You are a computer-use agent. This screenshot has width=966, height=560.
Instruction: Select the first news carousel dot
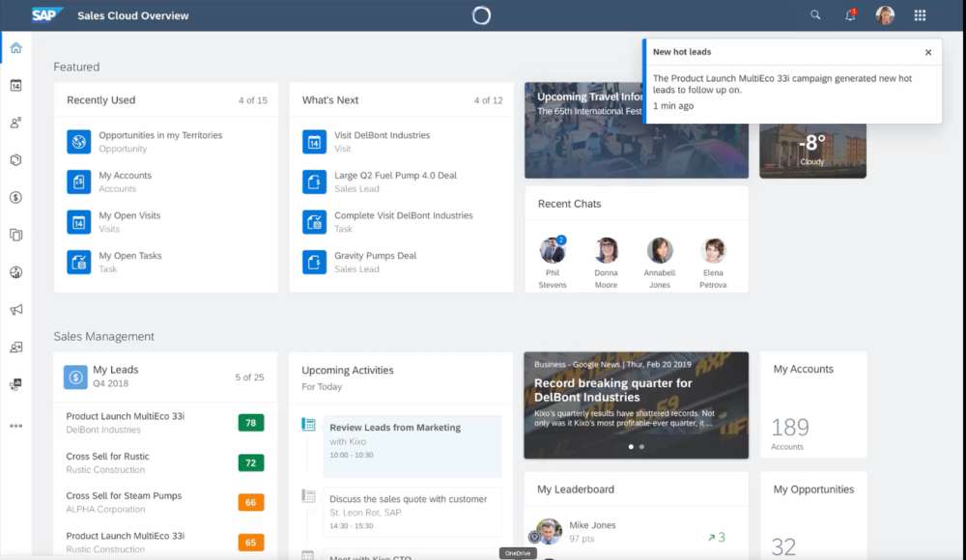631,447
